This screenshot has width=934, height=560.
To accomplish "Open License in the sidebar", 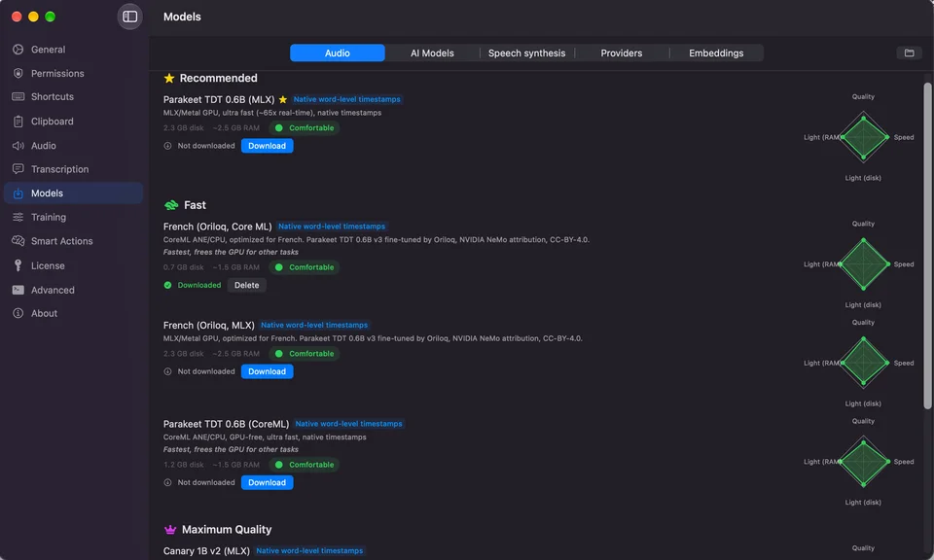I will click(x=73, y=265).
